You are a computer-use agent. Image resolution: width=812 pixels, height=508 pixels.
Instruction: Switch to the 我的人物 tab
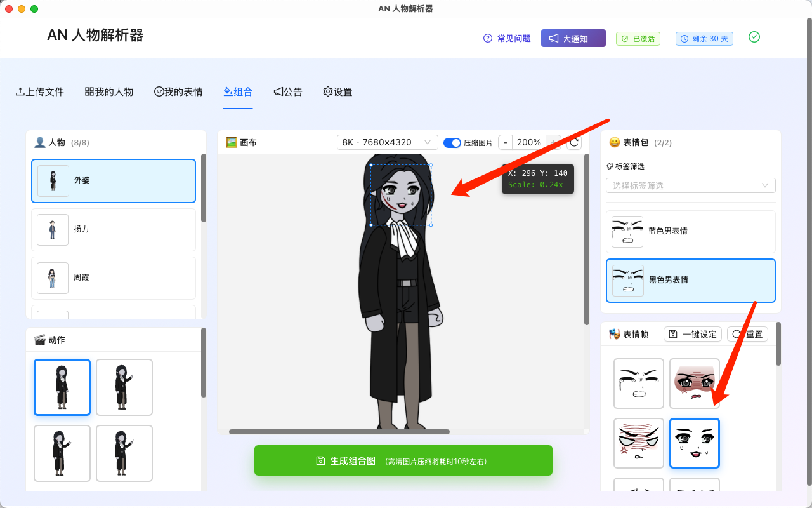pyautogui.click(x=109, y=91)
